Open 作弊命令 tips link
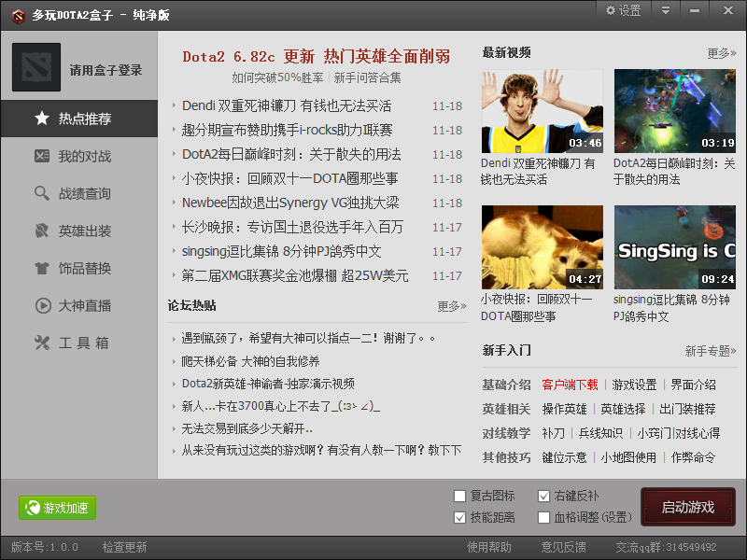Viewport: 747px width, 560px height. (693, 457)
